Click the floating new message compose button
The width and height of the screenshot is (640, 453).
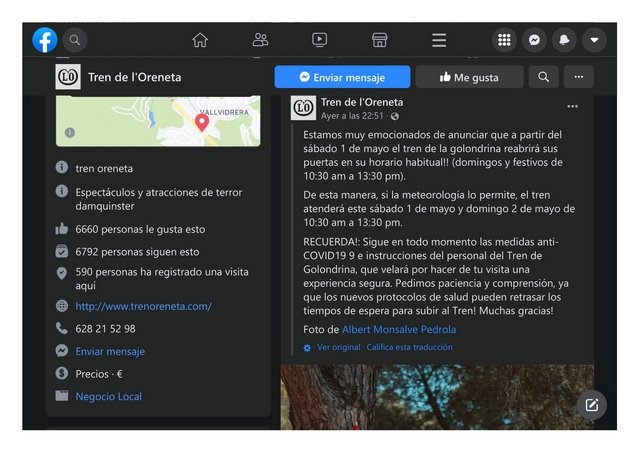pyautogui.click(x=591, y=404)
